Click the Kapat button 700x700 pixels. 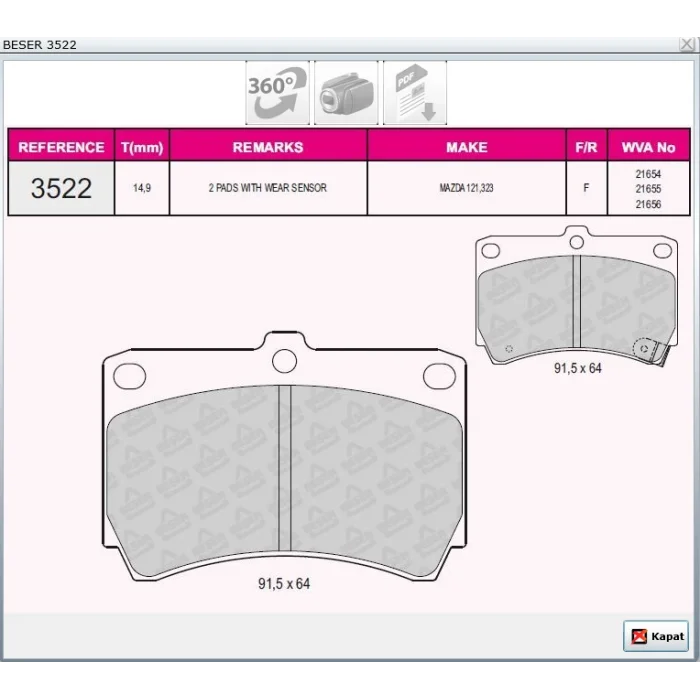[656, 636]
